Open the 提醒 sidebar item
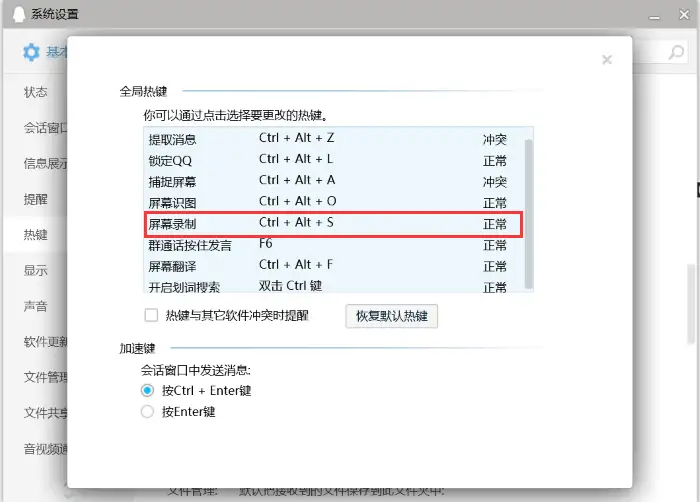The width and height of the screenshot is (700, 502). 36,199
